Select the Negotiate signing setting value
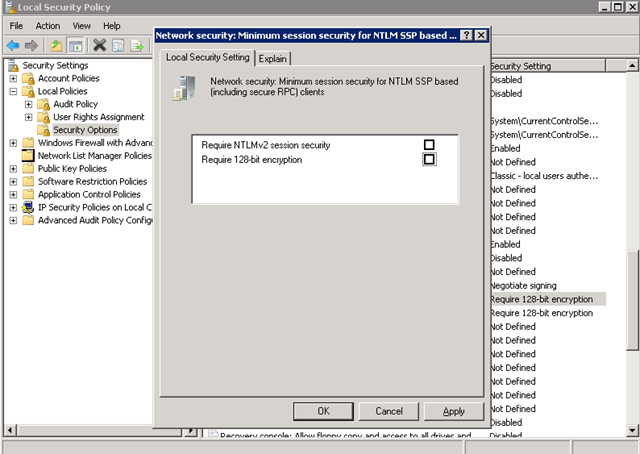This screenshot has width=640, height=454. click(x=524, y=285)
